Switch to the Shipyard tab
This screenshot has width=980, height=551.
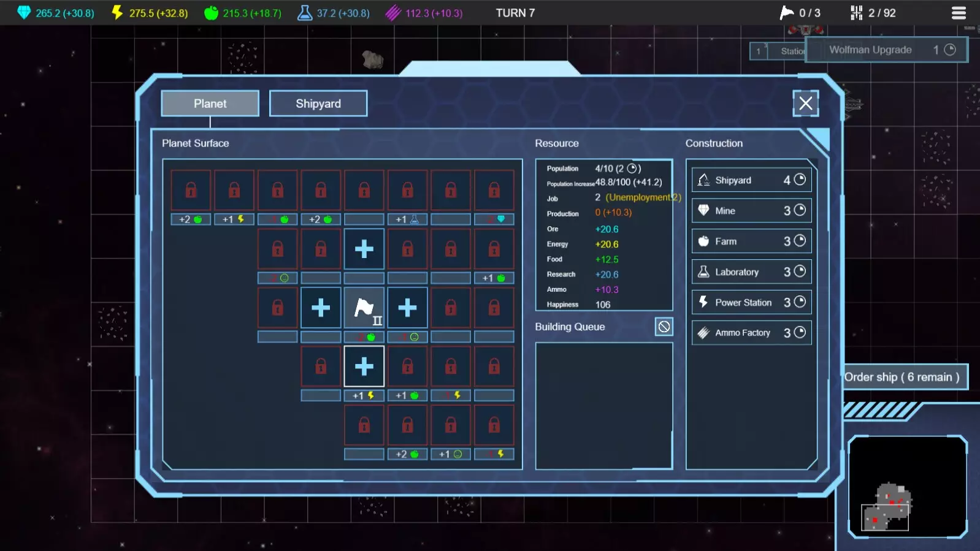click(318, 104)
